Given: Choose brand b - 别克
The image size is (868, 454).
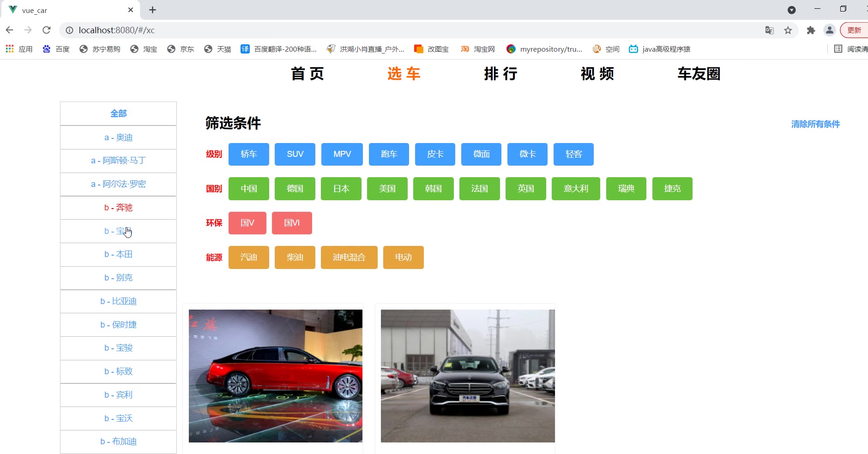Looking at the screenshot, I should [118, 278].
